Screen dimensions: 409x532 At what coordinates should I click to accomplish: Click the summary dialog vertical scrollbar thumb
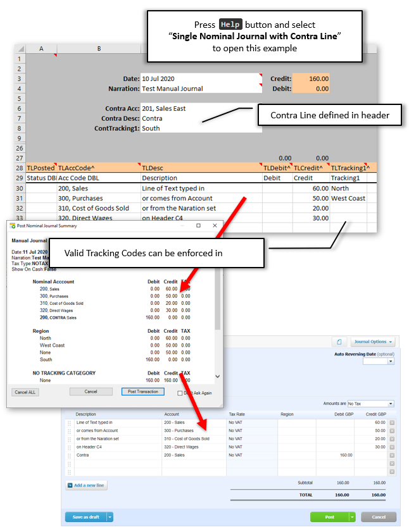218,299
